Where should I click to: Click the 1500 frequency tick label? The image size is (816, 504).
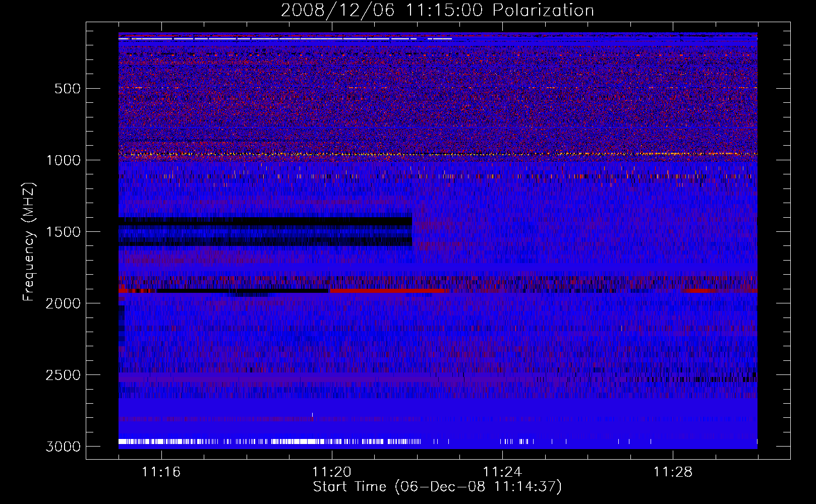coord(63,232)
